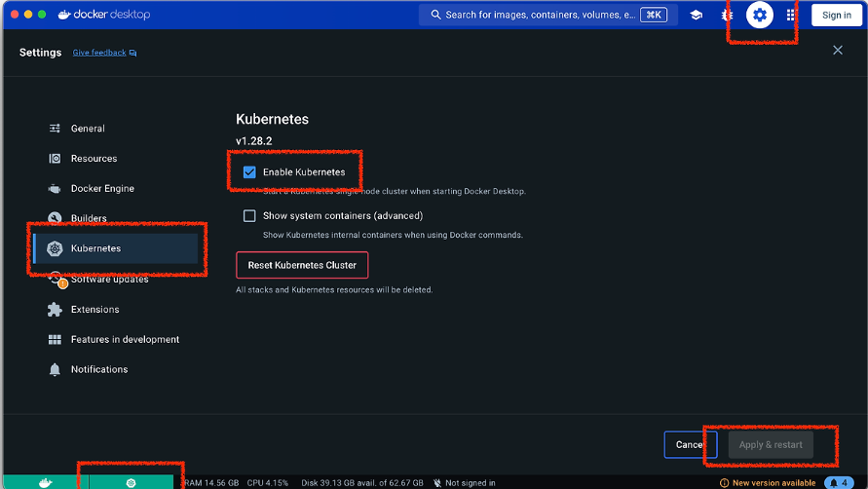Click the Reset Kubernetes Cluster button
This screenshot has width=868, height=489.
click(302, 265)
